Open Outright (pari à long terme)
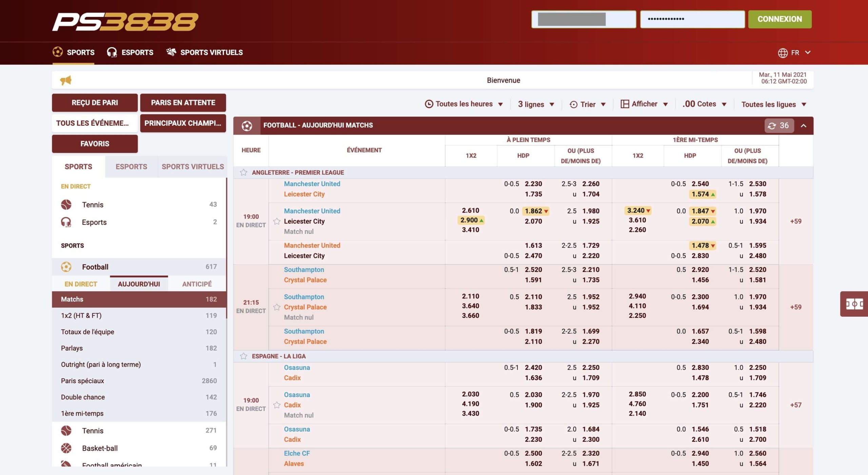Image resolution: width=868 pixels, height=475 pixels. click(x=139, y=364)
